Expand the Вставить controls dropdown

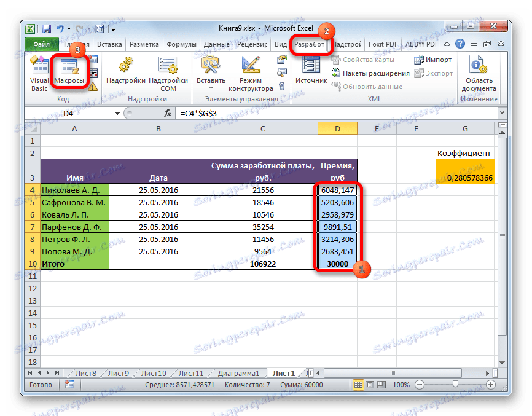(x=211, y=88)
